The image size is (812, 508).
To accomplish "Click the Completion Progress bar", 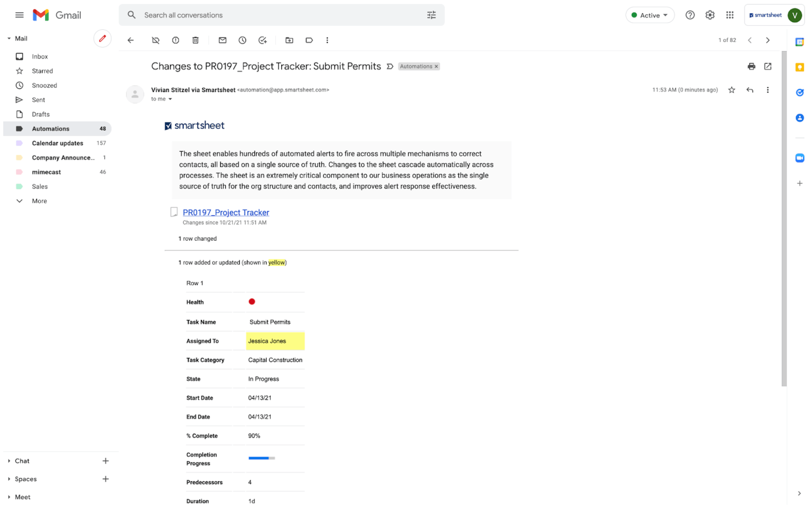I will coord(261,458).
